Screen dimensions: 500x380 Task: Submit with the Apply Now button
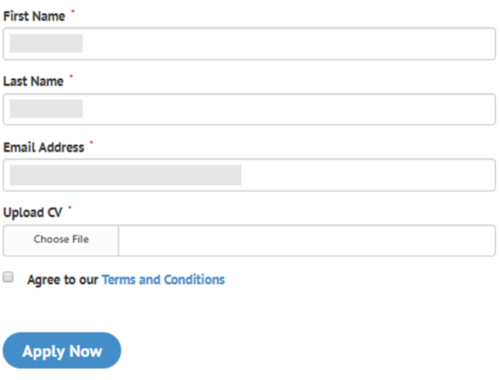pyautogui.click(x=62, y=351)
